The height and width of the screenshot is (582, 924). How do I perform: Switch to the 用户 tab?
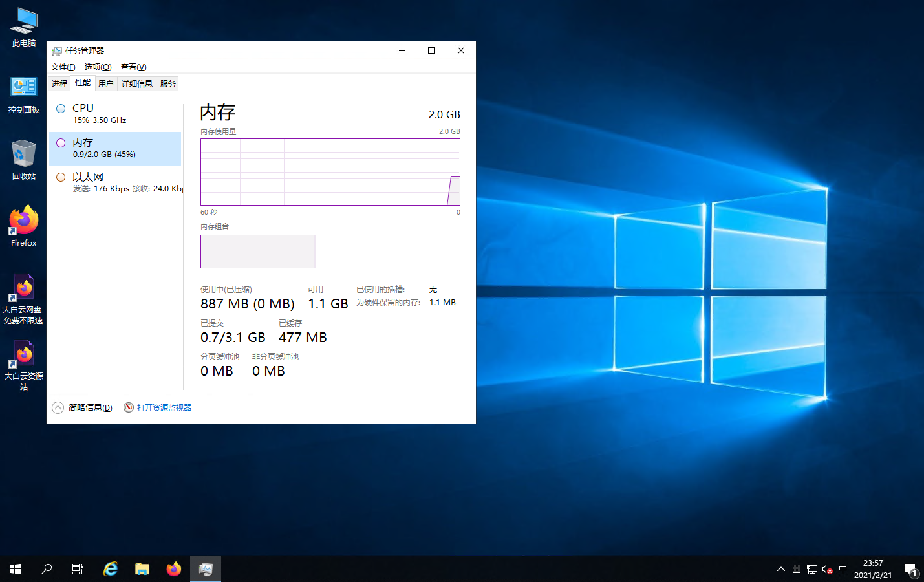pos(106,83)
